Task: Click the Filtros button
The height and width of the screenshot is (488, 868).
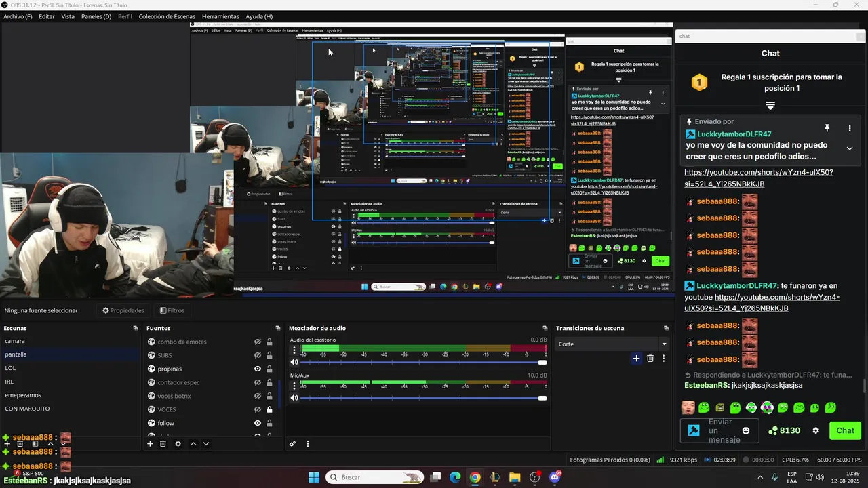Action: pos(172,310)
